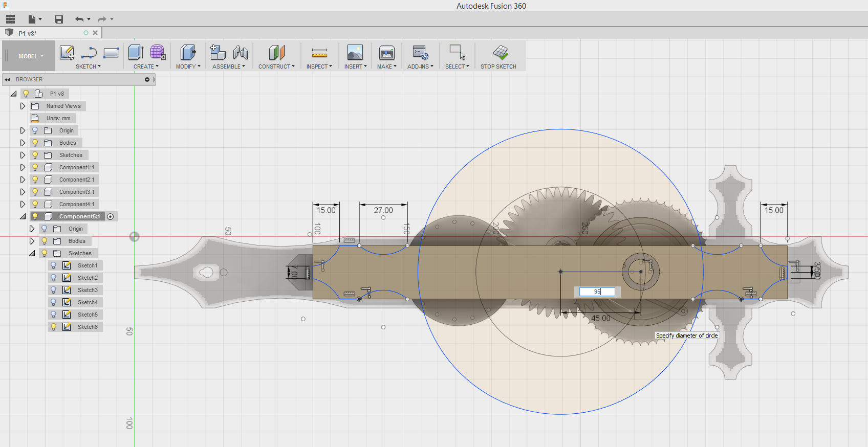Activate Component5:1 radio button
This screenshot has height=447, width=868.
(111, 217)
